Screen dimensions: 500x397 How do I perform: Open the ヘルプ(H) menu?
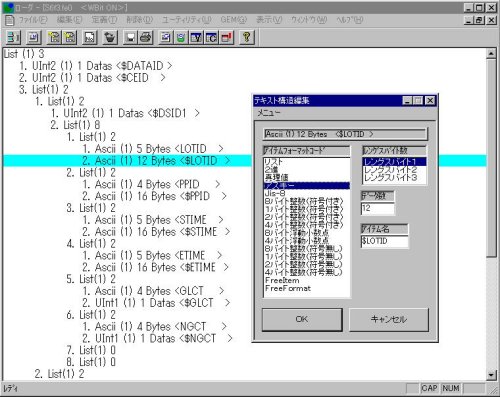[x=349, y=20]
